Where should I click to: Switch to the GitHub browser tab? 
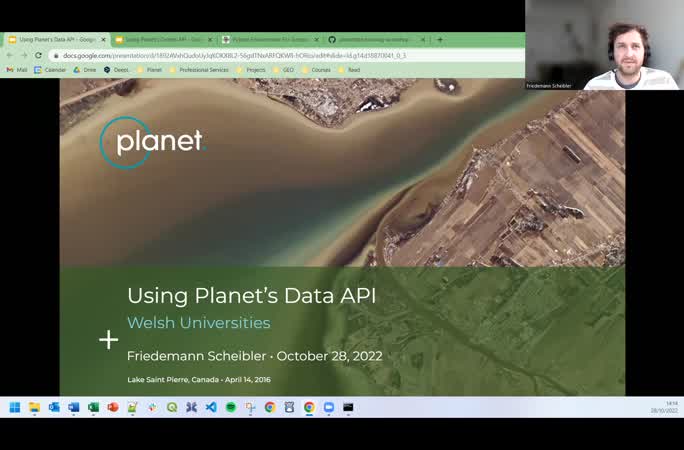375,40
